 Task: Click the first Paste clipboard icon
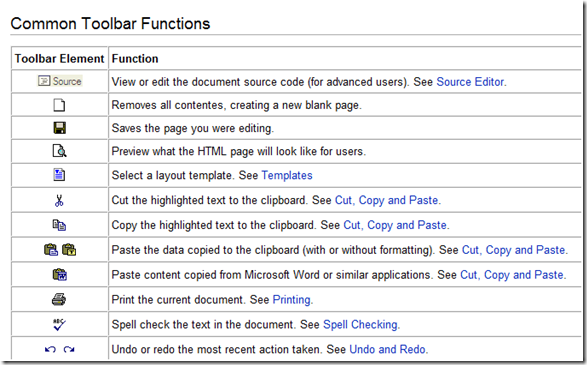pyautogui.click(x=51, y=249)
